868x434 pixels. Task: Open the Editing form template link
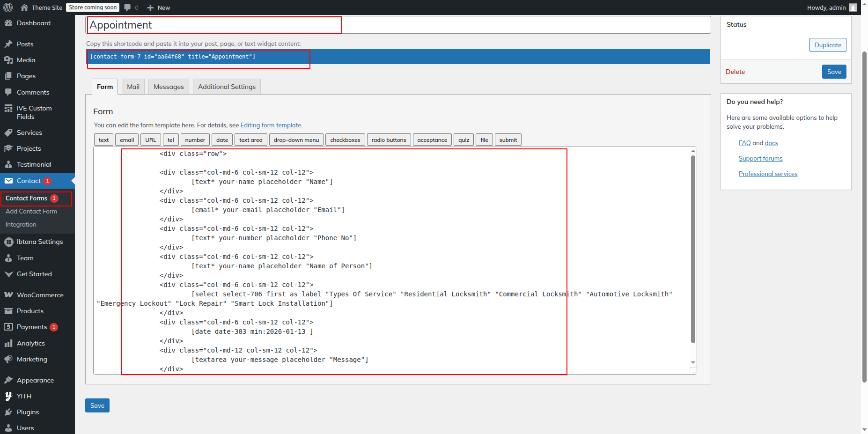point(271,125)
